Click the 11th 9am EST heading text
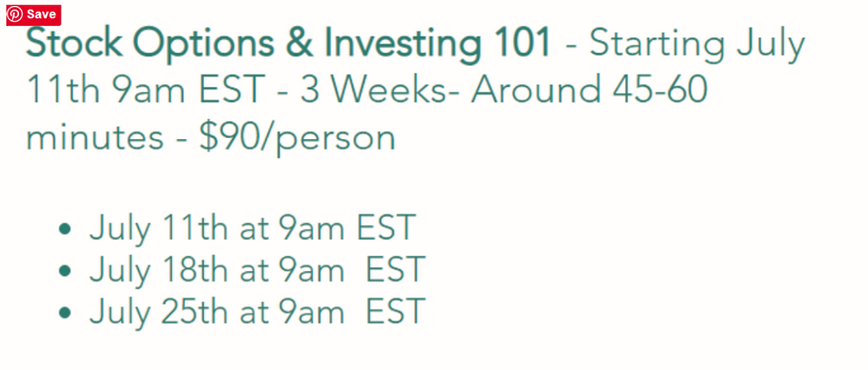 146,89
